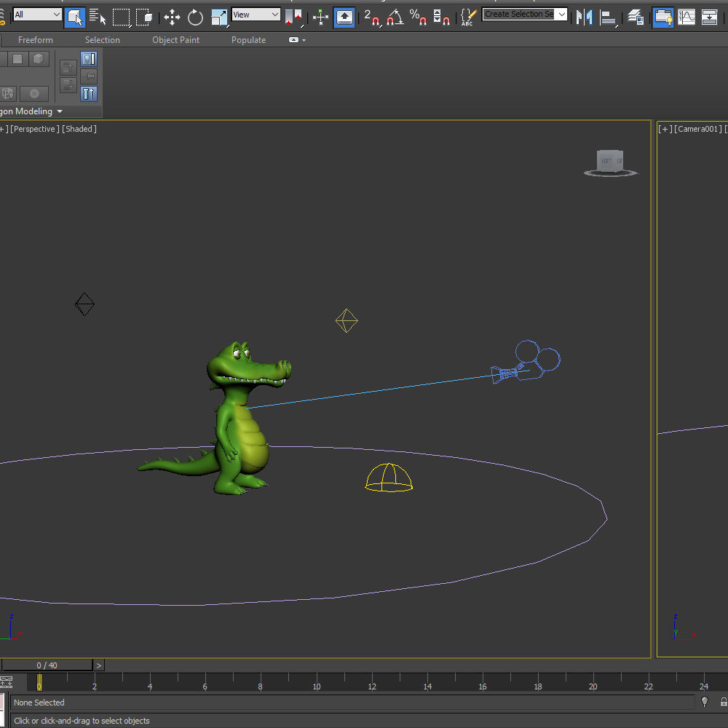
Task: Click the key mode icon beside the timeline
Action: click(x=6, y=682)
